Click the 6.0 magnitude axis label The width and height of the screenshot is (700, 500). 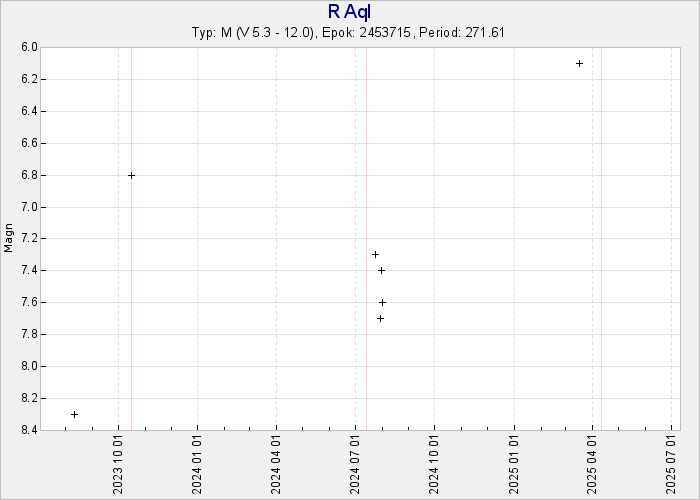pos(28,47)
